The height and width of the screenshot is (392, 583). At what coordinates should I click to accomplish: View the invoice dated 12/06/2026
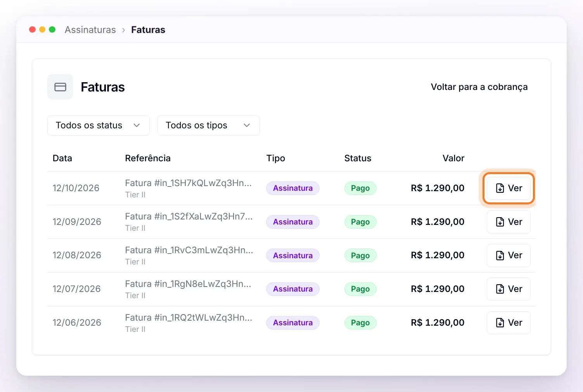point(509,323)
